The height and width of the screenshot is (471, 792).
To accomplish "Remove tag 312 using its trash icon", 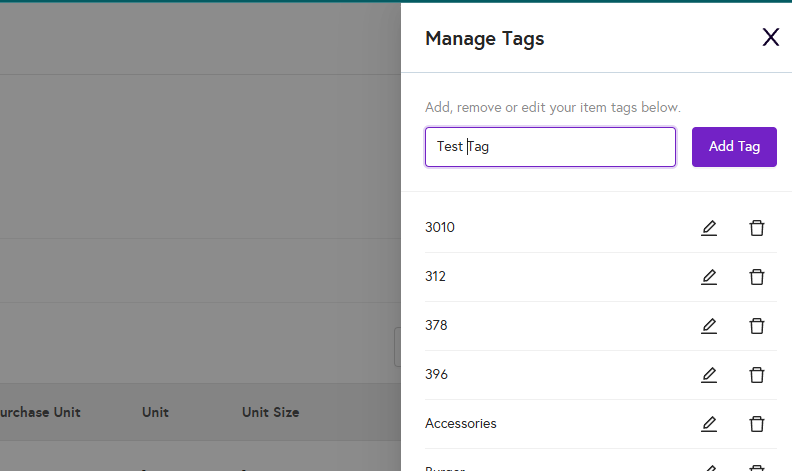I will 757,277.
